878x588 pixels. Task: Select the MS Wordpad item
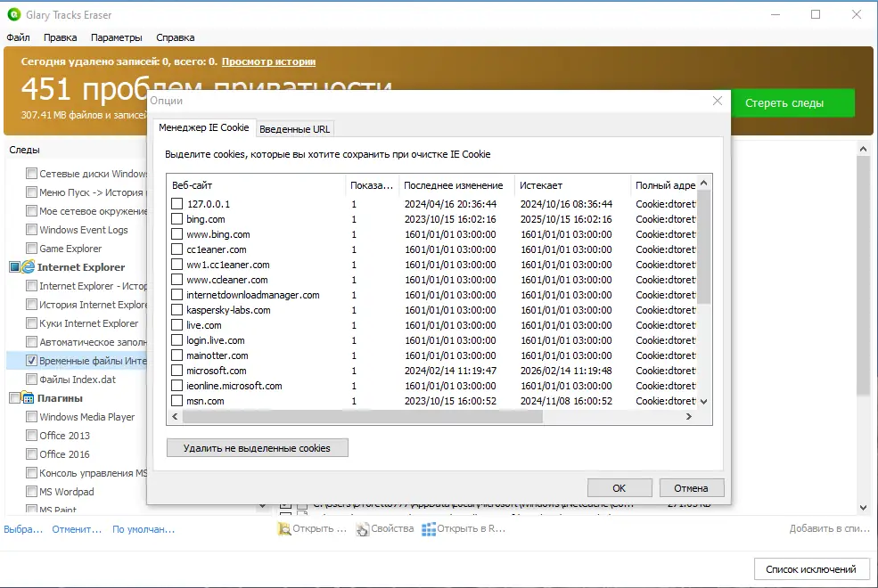point(67,492)
